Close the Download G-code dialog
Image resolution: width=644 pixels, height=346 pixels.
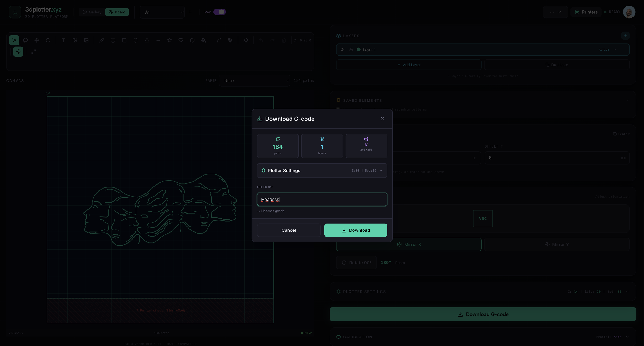click(x=382, y=119)
